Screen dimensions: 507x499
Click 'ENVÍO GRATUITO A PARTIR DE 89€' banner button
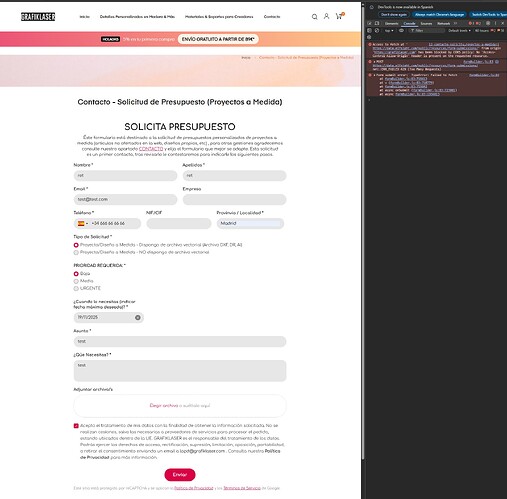coord(218,39)
